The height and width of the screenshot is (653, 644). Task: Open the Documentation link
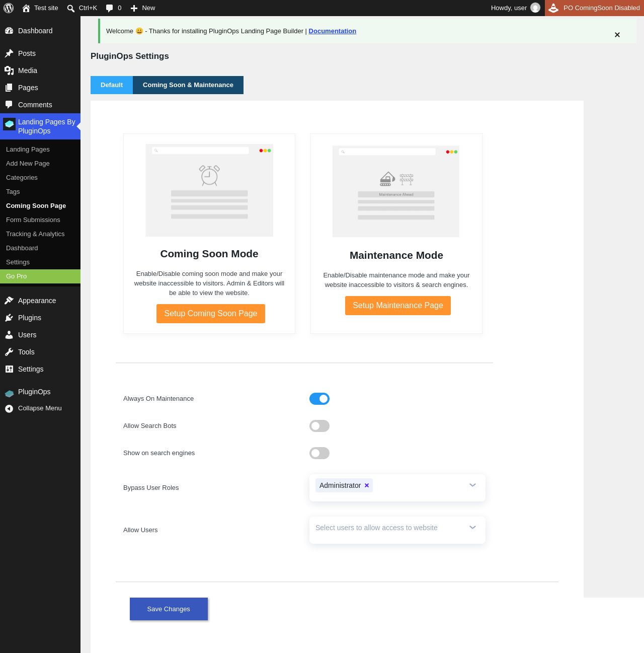point(333,31)
